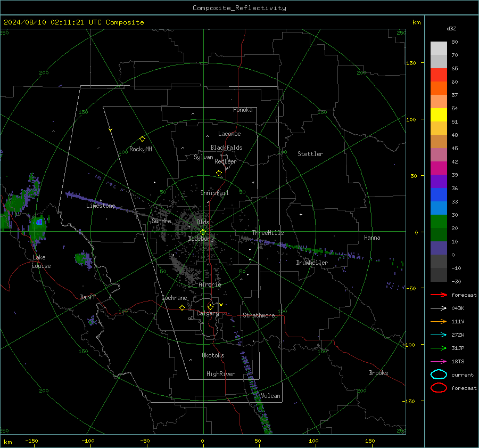Viewport: 479px width, 448px height.
Task: Click the yellow diamond marker above Calgary
Action: click(x=210, y=307)
